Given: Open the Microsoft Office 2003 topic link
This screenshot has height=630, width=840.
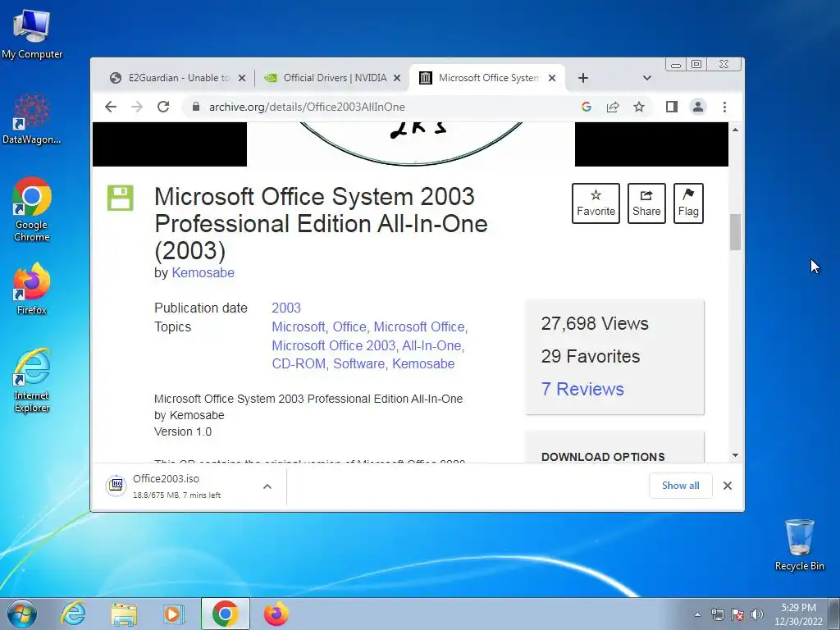Looking at the screenshot, I should 333,345.
